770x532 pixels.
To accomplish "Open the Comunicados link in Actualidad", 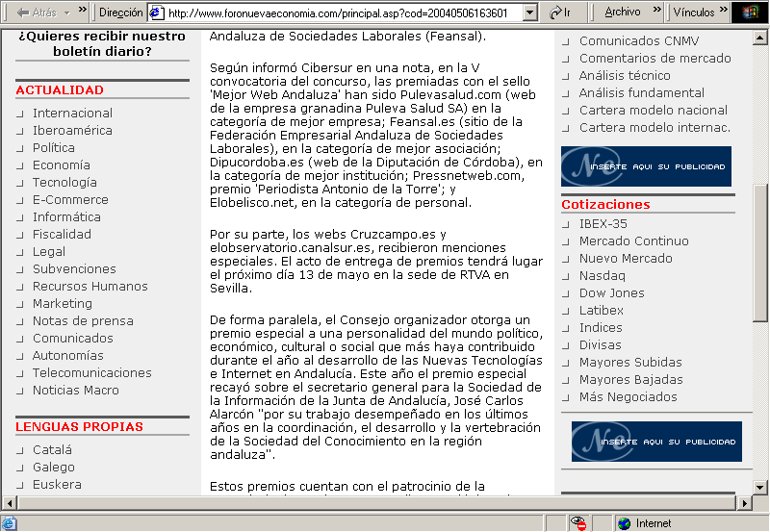I will [73, 338].
